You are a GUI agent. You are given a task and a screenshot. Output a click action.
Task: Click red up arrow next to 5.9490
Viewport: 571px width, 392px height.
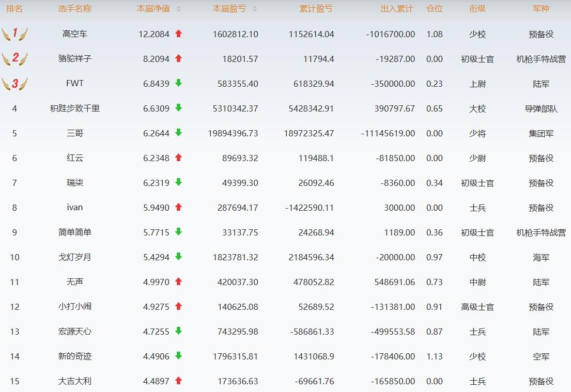click(x=179, y=207)
